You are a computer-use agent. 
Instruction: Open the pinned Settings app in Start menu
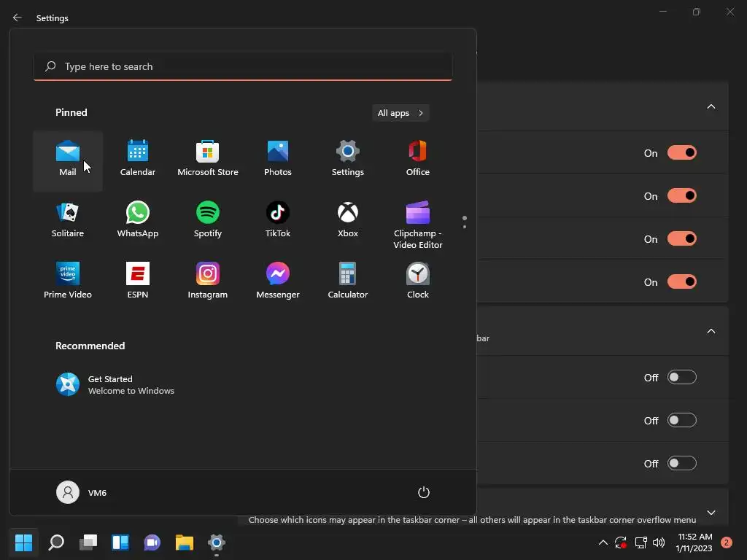coord(348,160)
